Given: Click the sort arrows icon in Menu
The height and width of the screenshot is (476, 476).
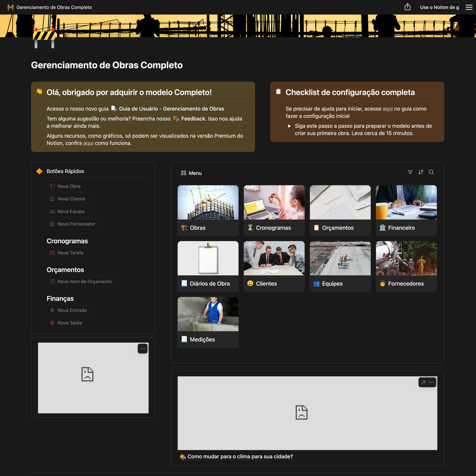Looking at the screenshot, I should (x=421, y=172).
